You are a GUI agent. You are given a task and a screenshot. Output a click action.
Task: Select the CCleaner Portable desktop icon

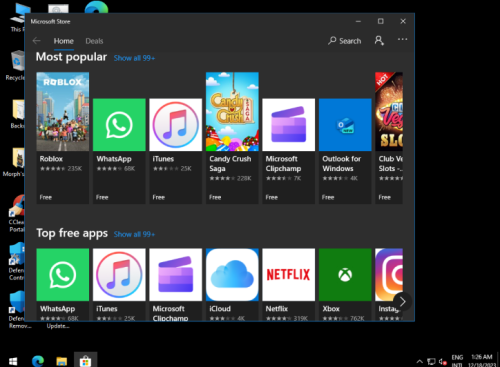coord(16,214)
